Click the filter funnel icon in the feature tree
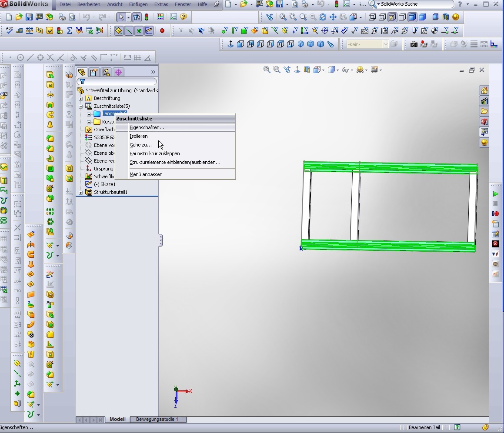The image size is (504, 433). pos(82,82)
